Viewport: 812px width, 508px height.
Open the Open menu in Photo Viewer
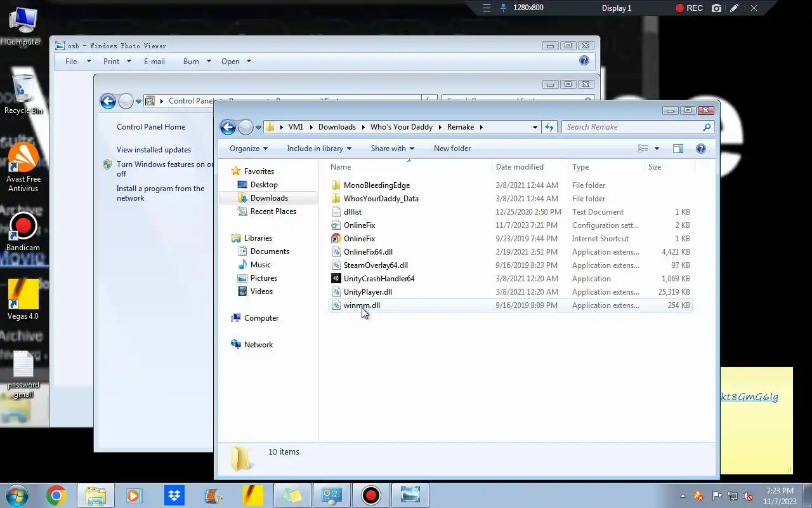tap(236, 62)
